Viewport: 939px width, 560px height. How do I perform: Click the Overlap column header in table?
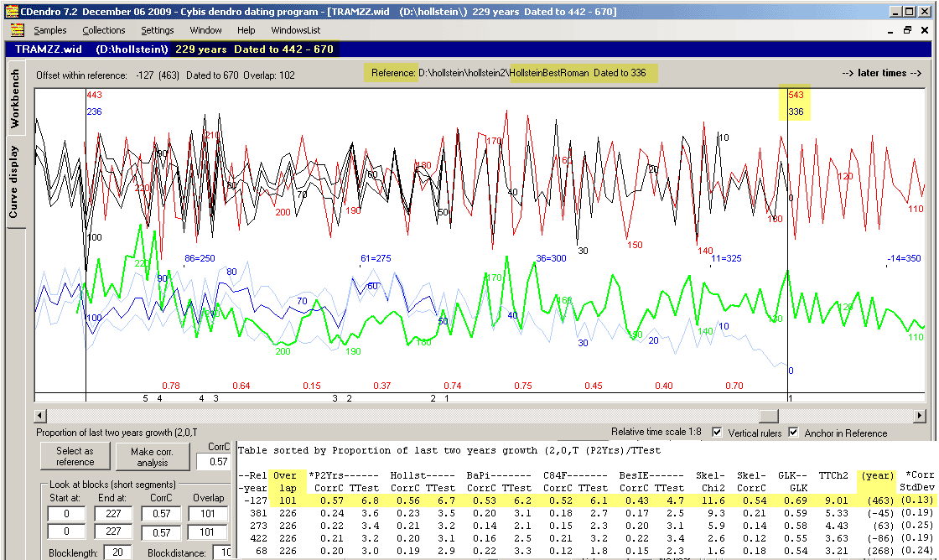[x=286, y=481]
